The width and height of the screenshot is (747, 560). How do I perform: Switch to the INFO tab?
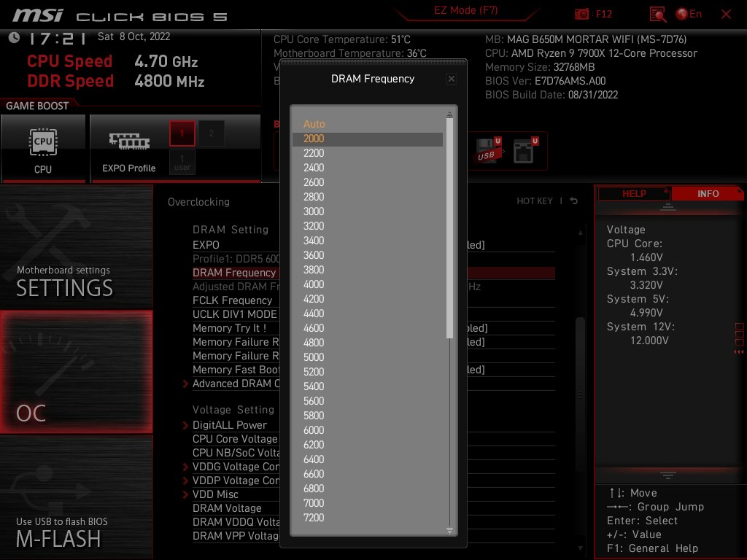pyautogui.click(x=708, y=194)
